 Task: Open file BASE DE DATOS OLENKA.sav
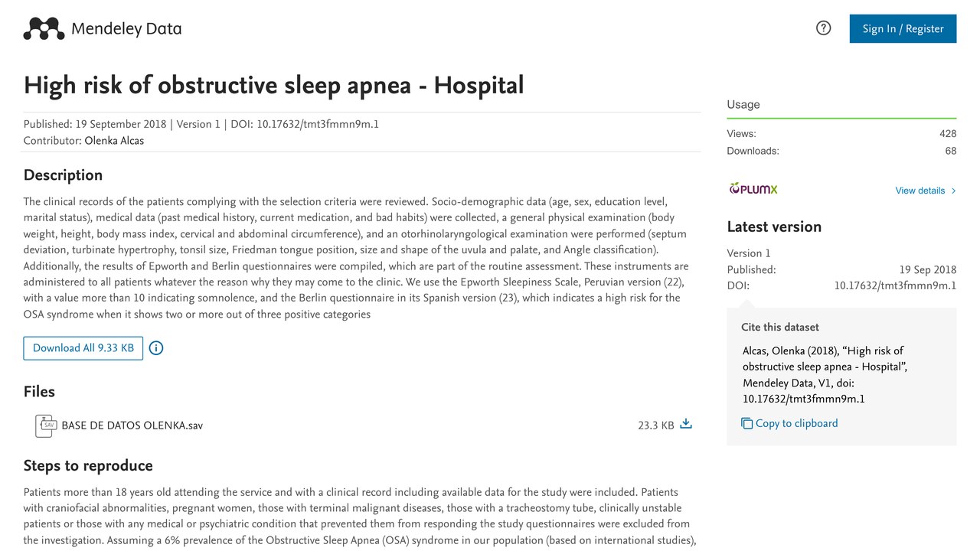pyautogui.click(x=132, y=425)
